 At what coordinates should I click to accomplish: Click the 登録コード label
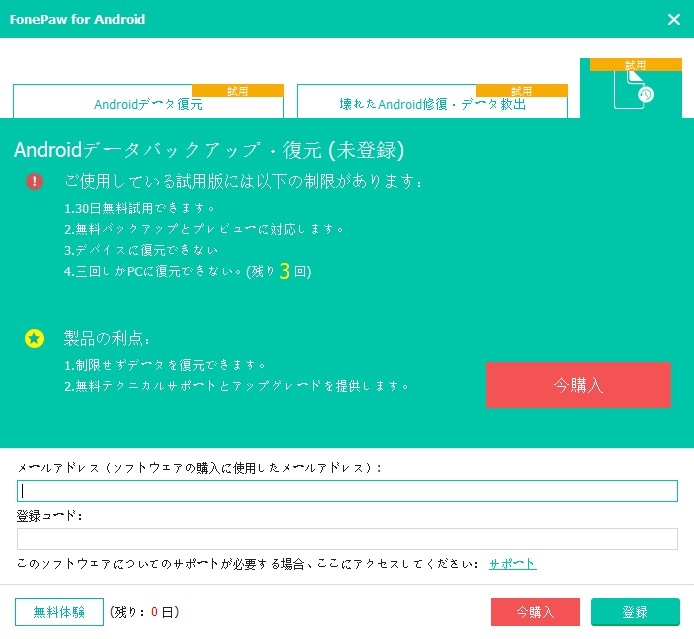tap(49, 516)
